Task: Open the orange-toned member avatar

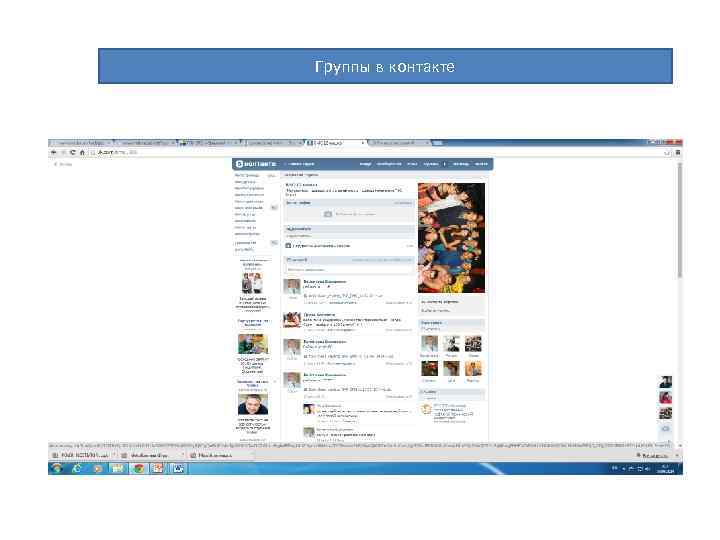Action: pyautogui.click(x=473, y=369)
